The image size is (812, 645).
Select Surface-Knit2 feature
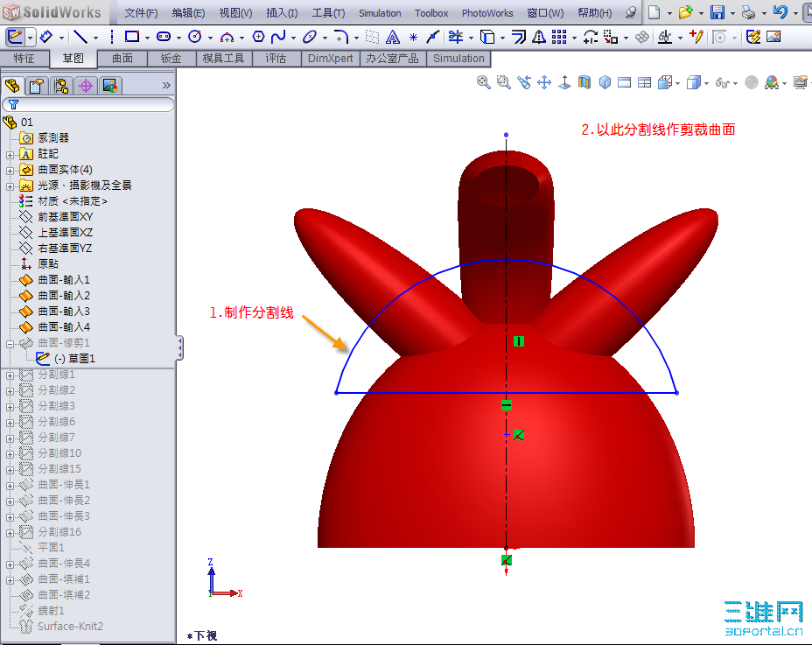click(x=70, y=627)
